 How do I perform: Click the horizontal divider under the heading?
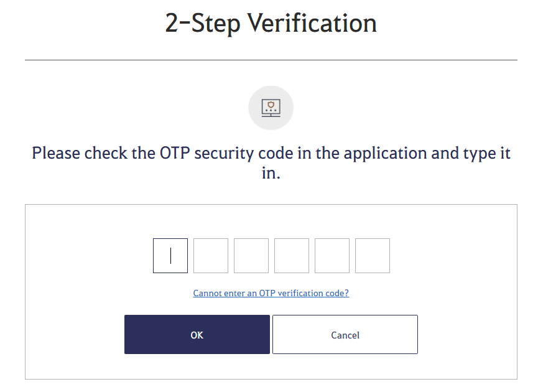271,60
